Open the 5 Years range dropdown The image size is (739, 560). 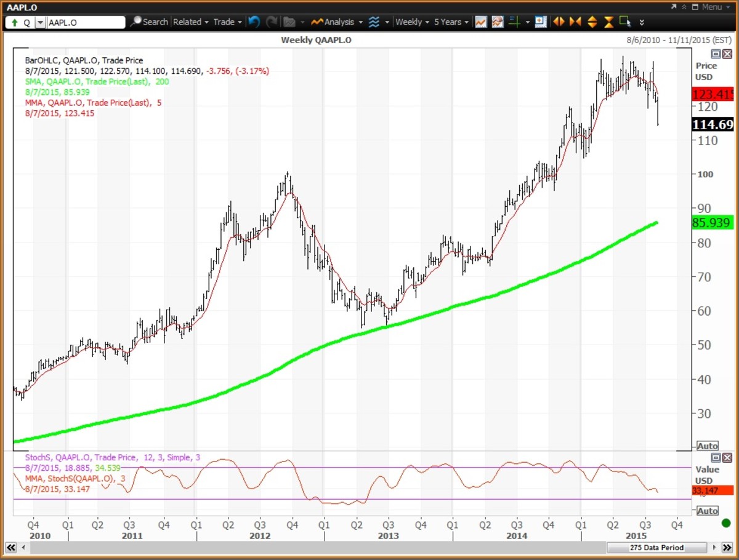pos(451,22)
